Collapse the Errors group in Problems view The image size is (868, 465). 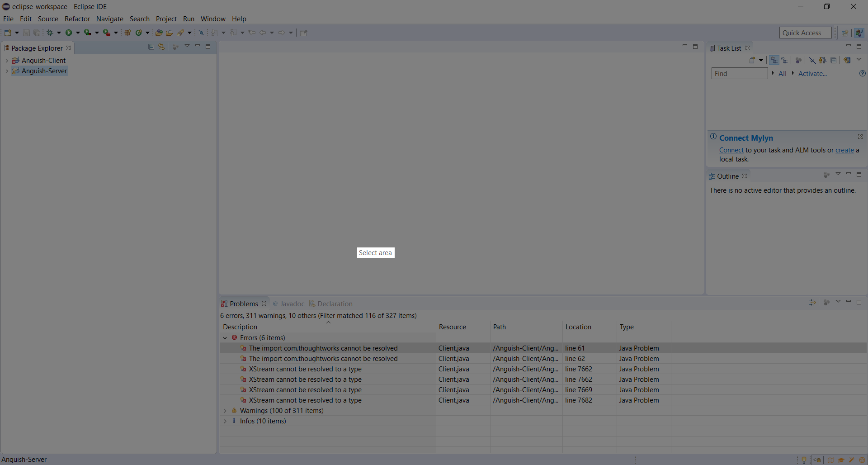coord(225,337)
